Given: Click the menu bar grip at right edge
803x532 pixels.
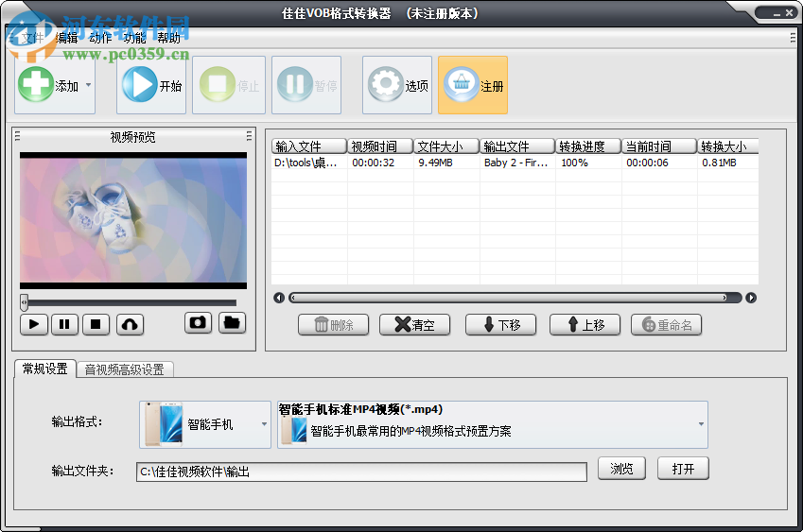Looking at the screenshot, I should coord(793,38).
